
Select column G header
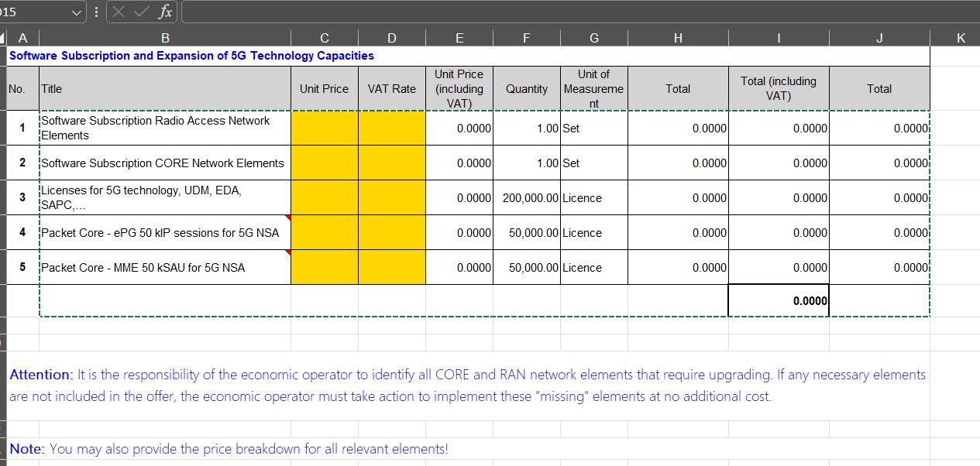pyautogui.click(x=594, y=37)
